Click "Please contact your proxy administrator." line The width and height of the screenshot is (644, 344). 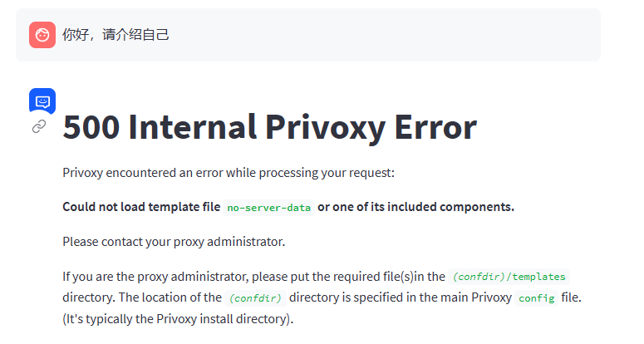174,242
